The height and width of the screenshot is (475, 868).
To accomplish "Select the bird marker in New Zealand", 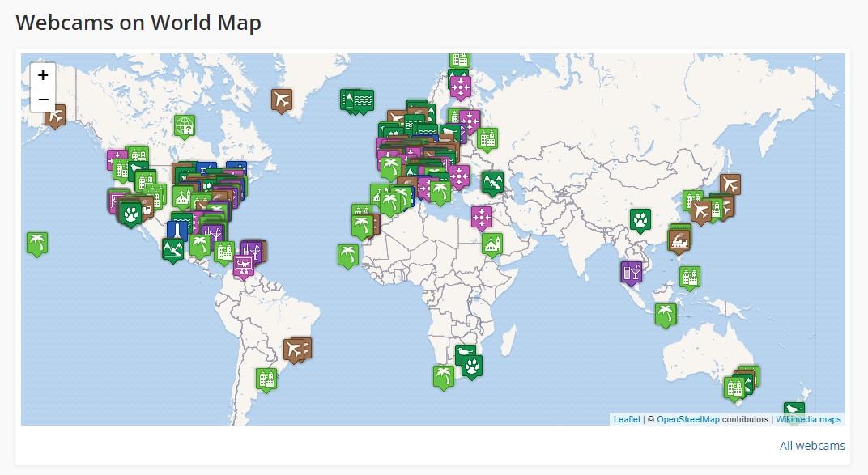I will 794,412.
